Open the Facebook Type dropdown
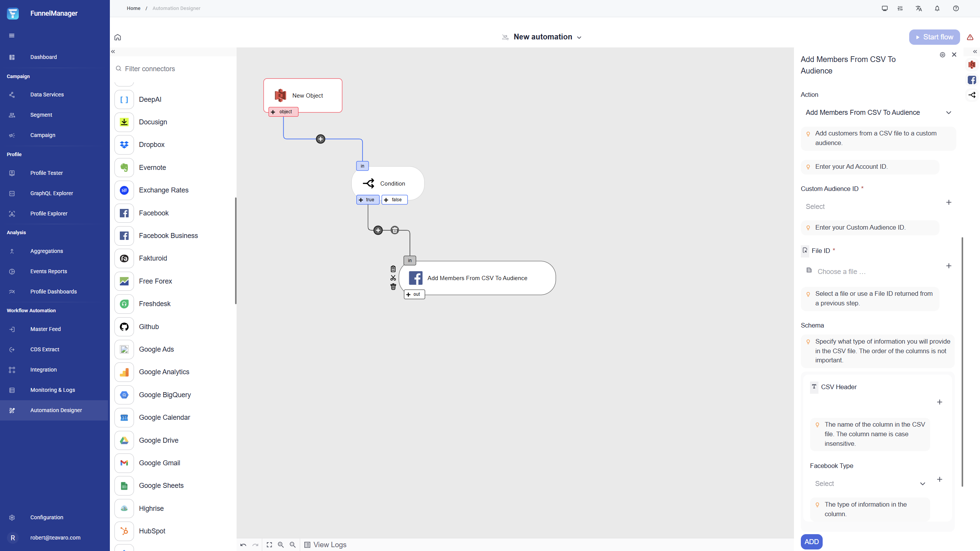Viewport: 980px width, 551px height. point(870,484)
